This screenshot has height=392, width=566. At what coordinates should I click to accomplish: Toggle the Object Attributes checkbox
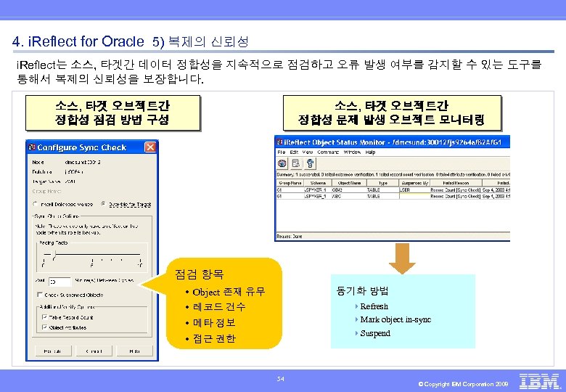[45, 327]
